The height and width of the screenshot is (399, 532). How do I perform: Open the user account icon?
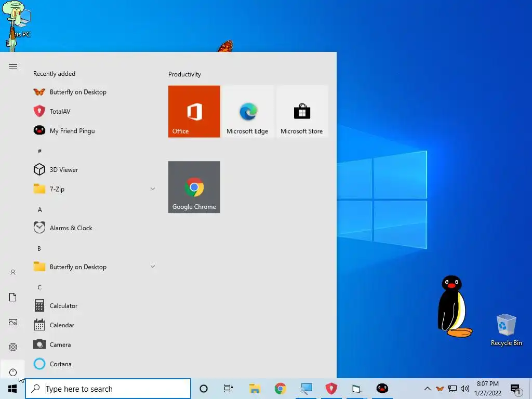13,272
